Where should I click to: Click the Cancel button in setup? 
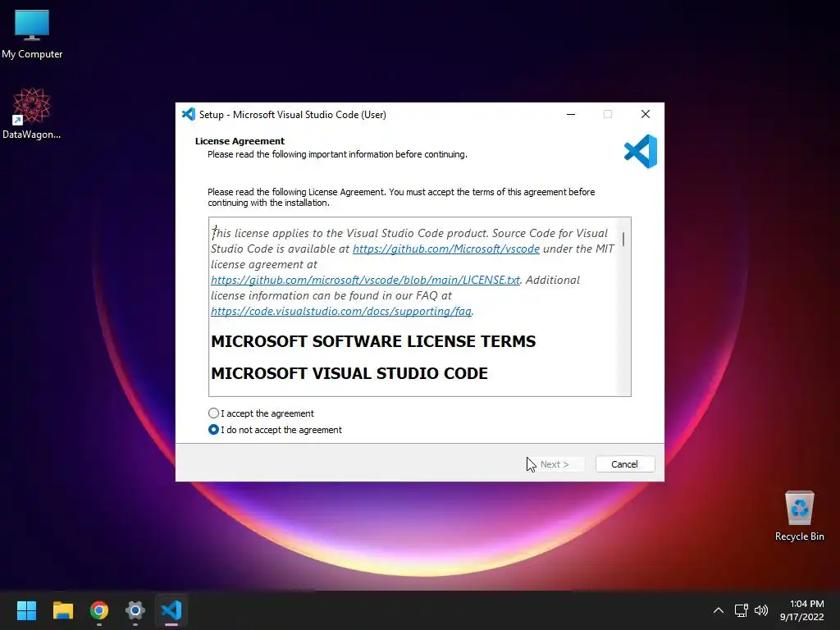(624, 464)
